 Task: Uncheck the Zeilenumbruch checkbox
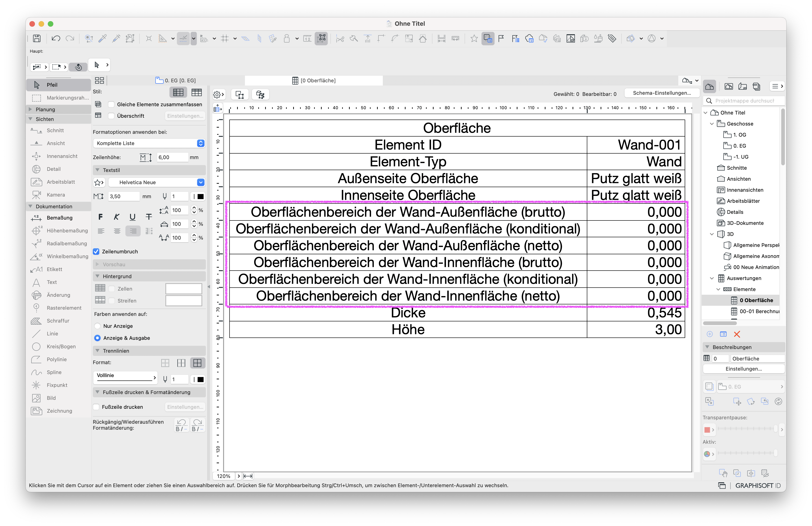point(96,252)
